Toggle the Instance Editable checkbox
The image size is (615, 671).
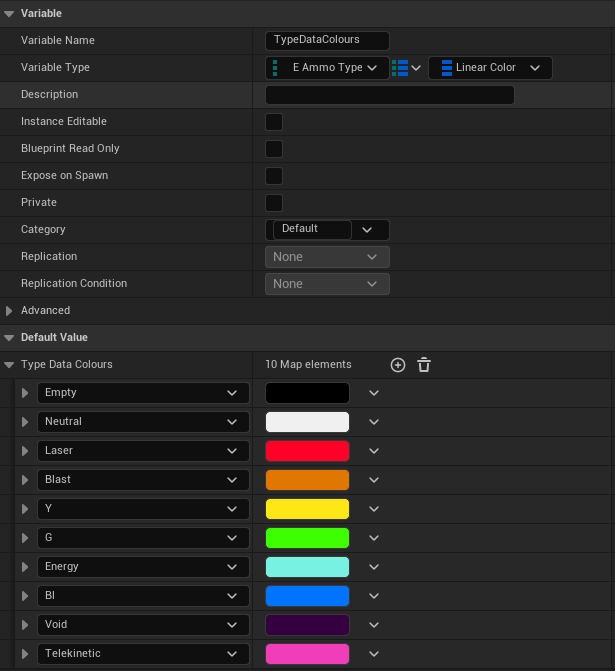(274, 122)
